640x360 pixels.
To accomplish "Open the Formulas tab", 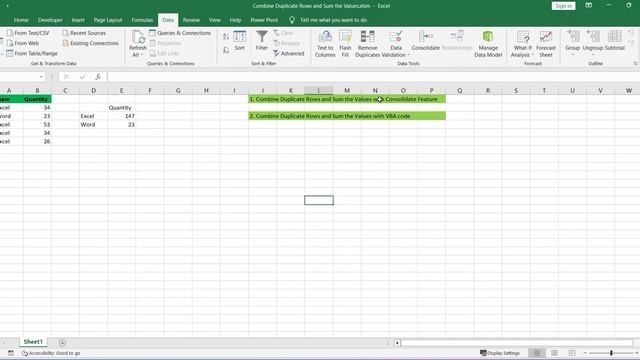I will [x=142, y=20].
